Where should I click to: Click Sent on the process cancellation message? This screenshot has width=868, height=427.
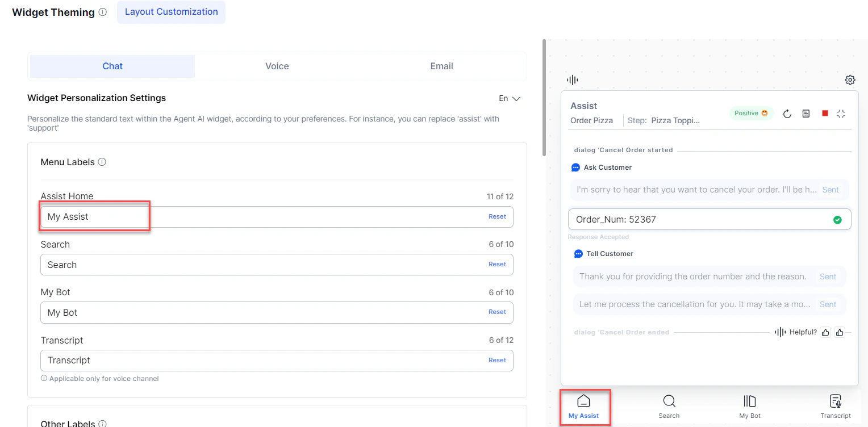[x=828, y=304]
